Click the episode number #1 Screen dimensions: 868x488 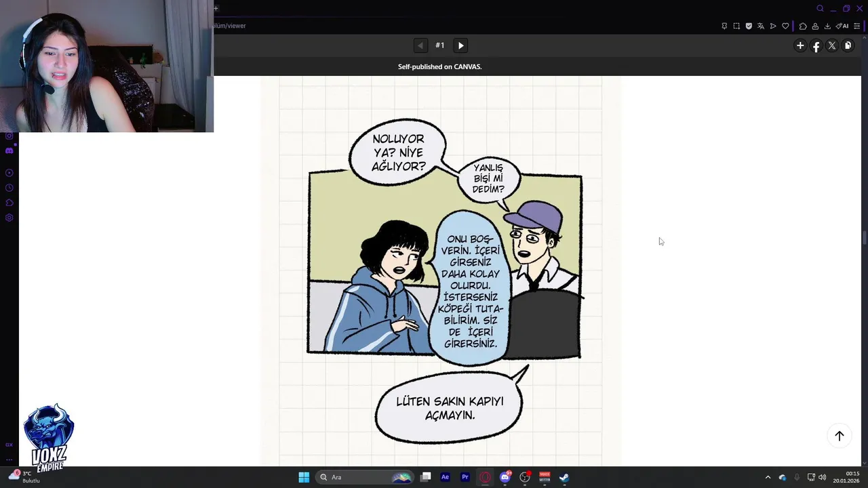click(x=440, y=45)
